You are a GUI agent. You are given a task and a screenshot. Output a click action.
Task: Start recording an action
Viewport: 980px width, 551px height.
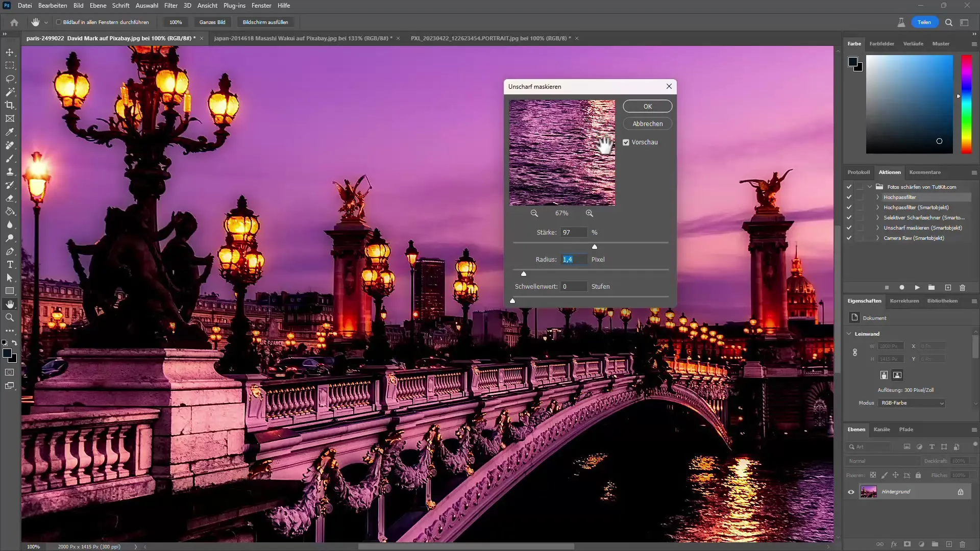pos(902,288)
